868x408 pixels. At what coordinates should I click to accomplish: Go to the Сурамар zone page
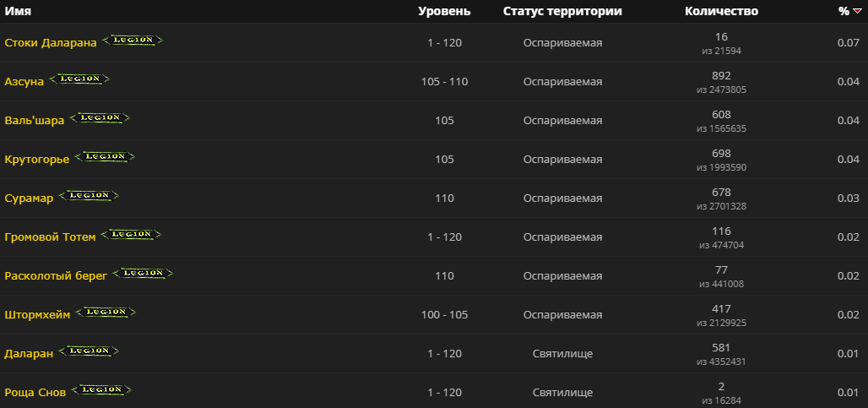[x=29, y=199]
